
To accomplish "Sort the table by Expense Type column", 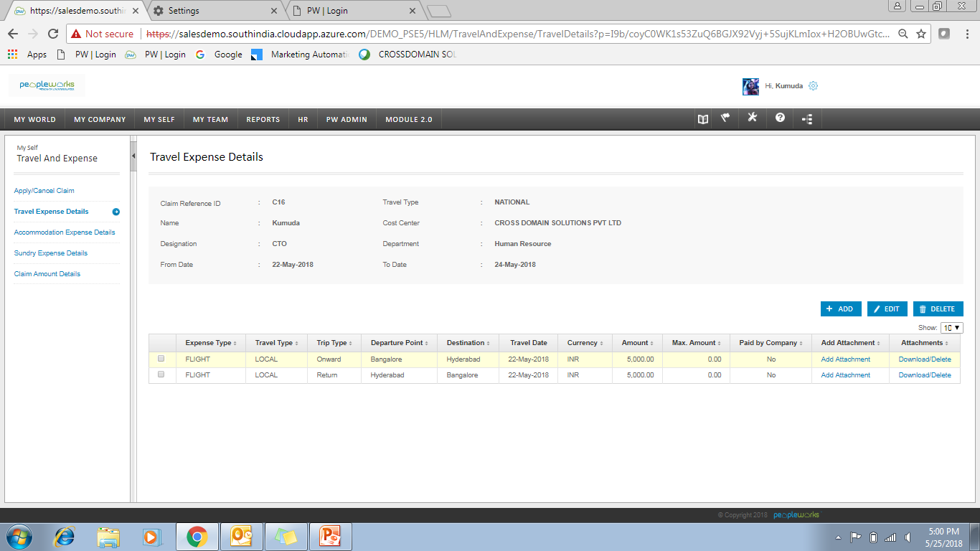I will tap(211, 343).
